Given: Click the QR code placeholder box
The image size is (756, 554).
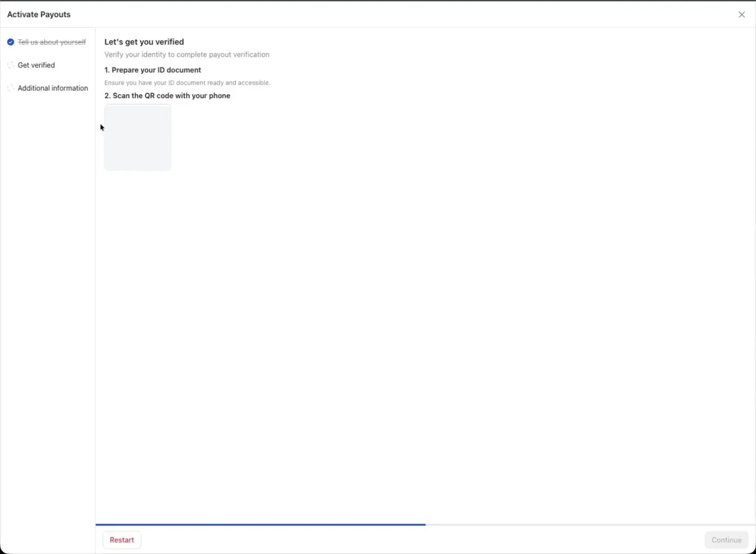Looking at the screenshot, I should 138,137.
